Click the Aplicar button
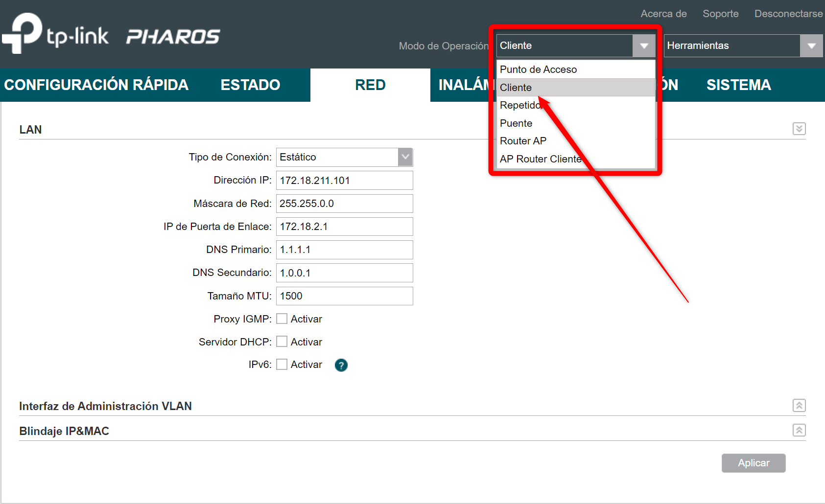This screenshot has height=504, width=825. [x=754, y=463]
